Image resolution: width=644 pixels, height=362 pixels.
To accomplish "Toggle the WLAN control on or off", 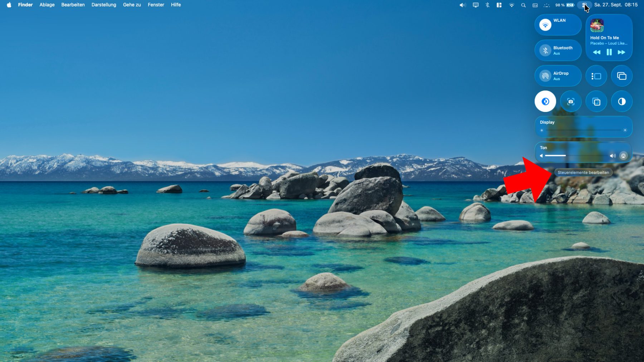I will tap(545, 25).
